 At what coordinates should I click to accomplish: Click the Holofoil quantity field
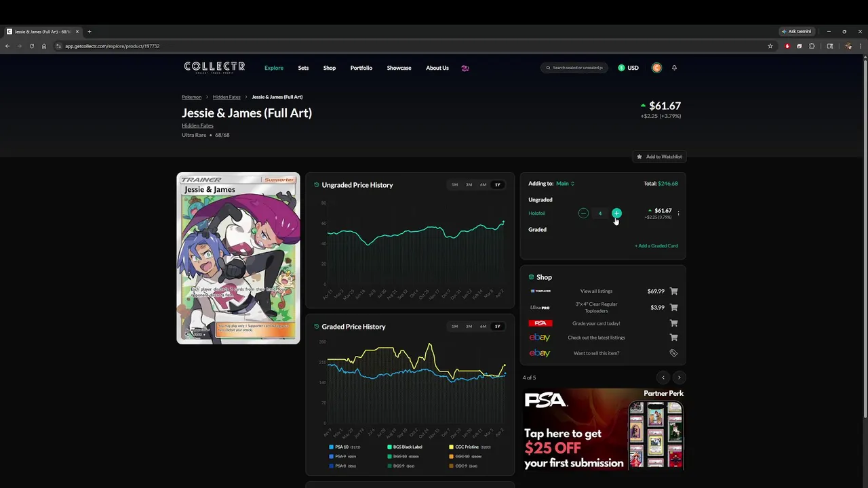point(600,213)
